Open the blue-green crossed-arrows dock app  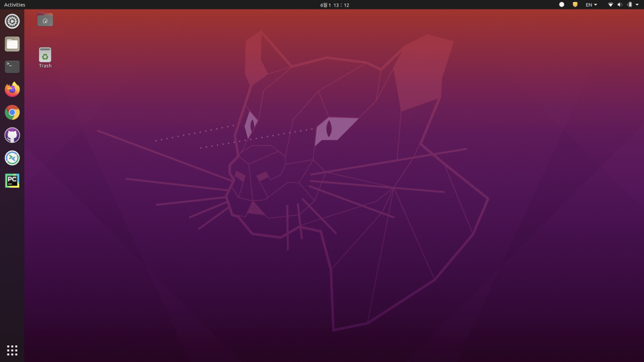click(x=12, y=158)
